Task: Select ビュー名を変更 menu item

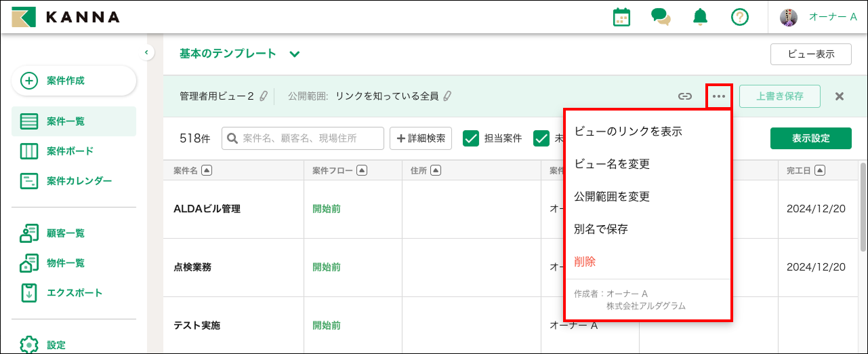Action: 612,164
